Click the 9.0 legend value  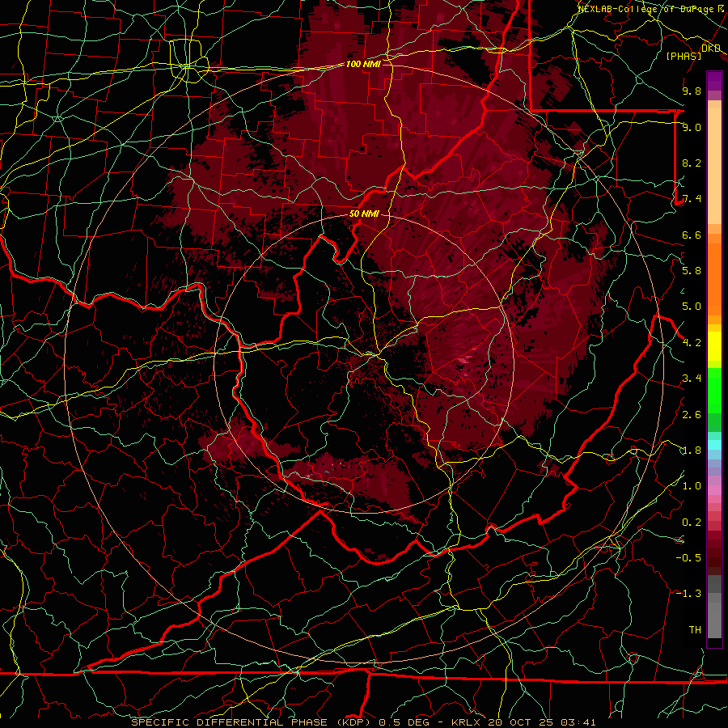tap(692, 127)
